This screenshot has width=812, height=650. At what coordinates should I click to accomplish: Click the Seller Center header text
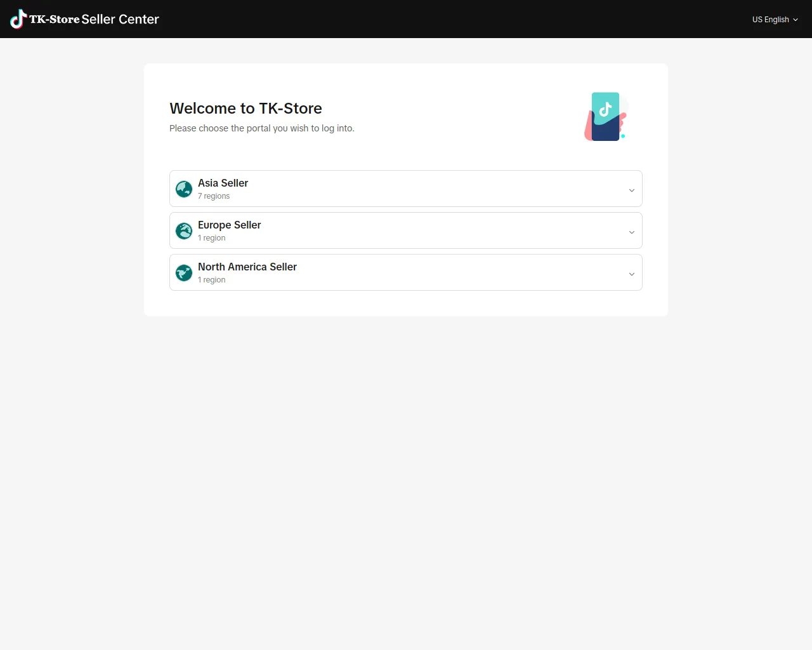coord(120,19)
